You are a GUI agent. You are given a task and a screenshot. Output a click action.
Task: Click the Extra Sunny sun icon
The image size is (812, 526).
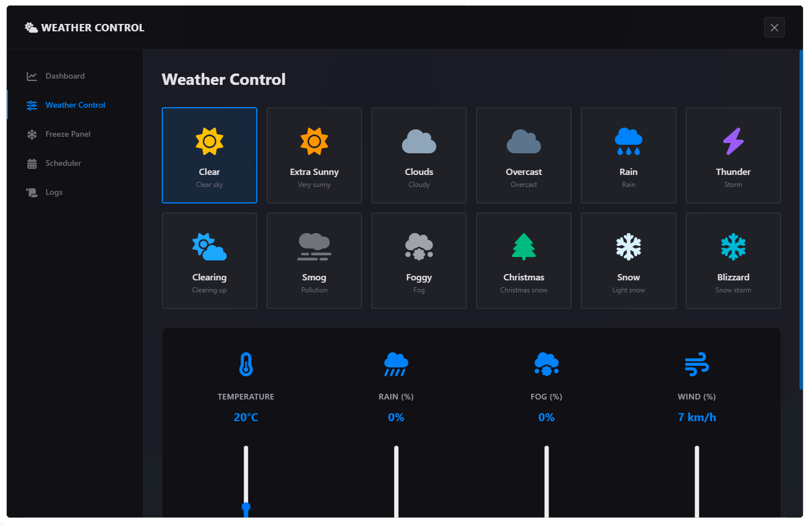pyautogui.click(x=314, y=141)
